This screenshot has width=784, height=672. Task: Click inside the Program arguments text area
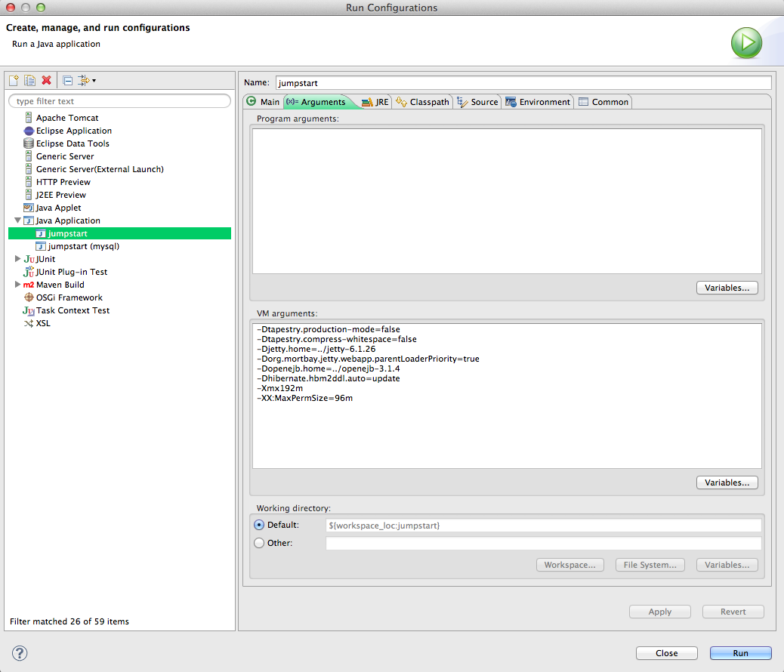507,201
